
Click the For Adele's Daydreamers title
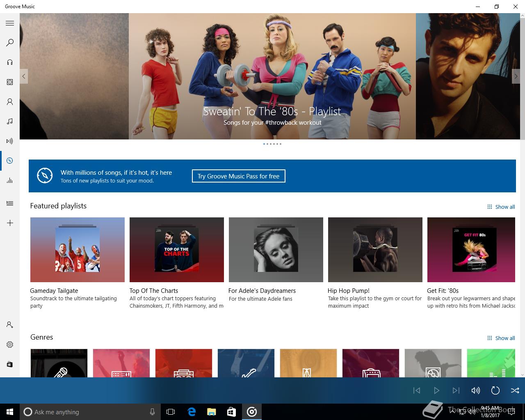pos(262,290)
